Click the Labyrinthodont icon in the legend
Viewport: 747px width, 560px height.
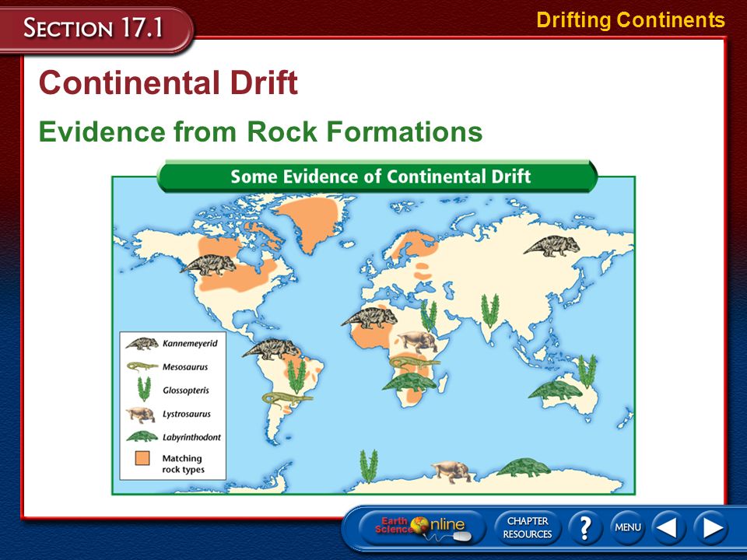[x=142, y=436]
